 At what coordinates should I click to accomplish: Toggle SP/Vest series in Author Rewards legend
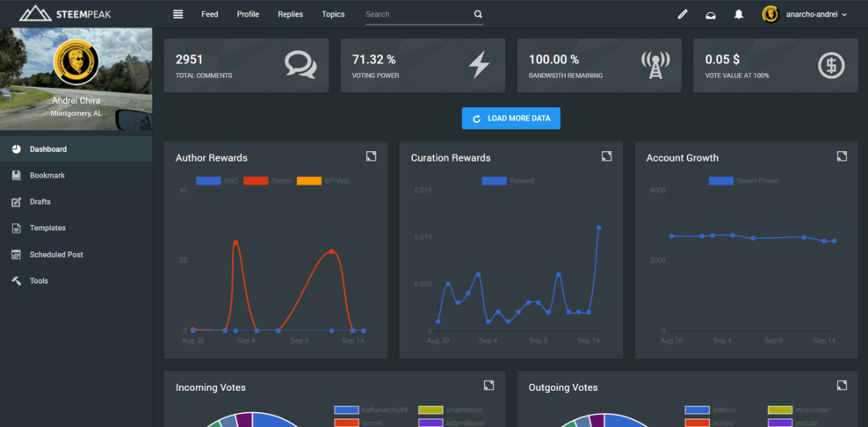tap(323, 180)
